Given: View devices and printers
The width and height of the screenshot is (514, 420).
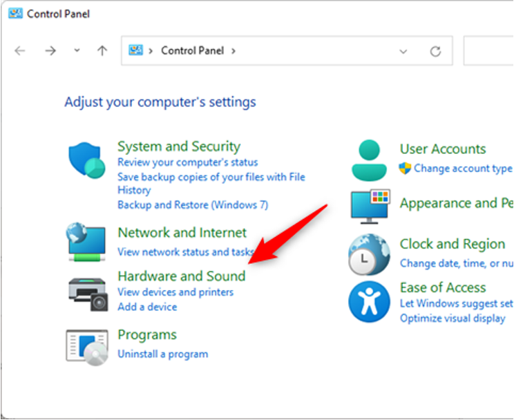Looking at the screenshot, I should click(175, 292).
